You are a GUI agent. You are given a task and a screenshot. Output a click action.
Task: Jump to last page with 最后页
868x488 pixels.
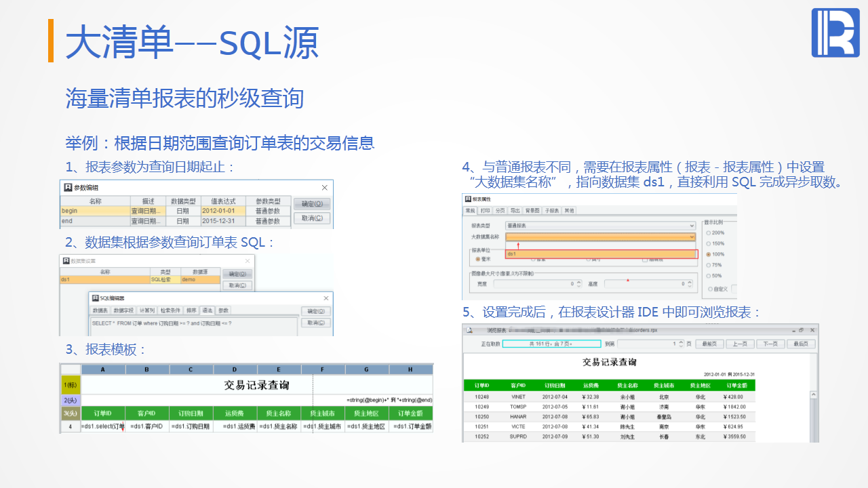click(x=801, y=344)
